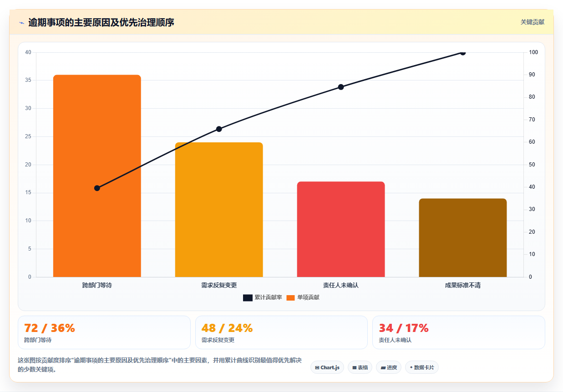
Task: Click the cumulative line point above 责任人未确认
Action: 341,87
